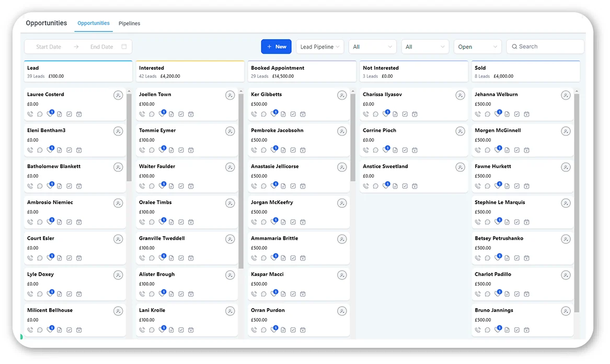Image resolution: width=610 pixels, height=364 pixels.
Task: Click the End Date field
Action: (x=101, y=46)
